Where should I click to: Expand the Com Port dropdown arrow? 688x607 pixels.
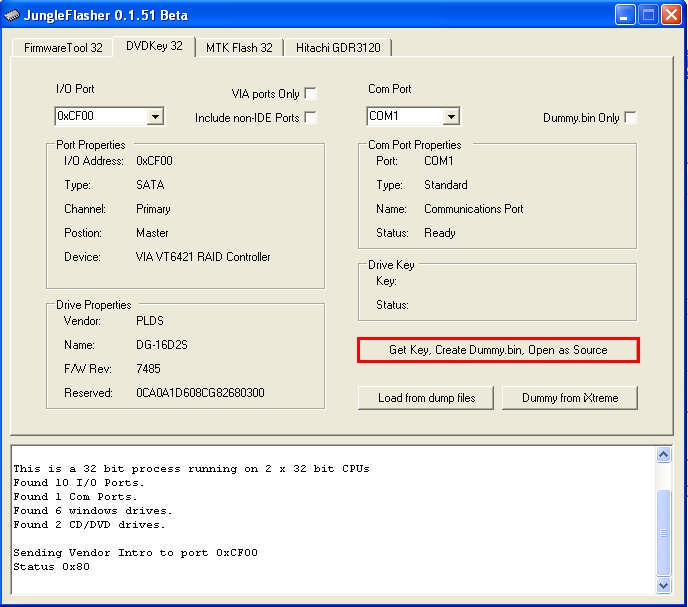(x=451, y=117)
